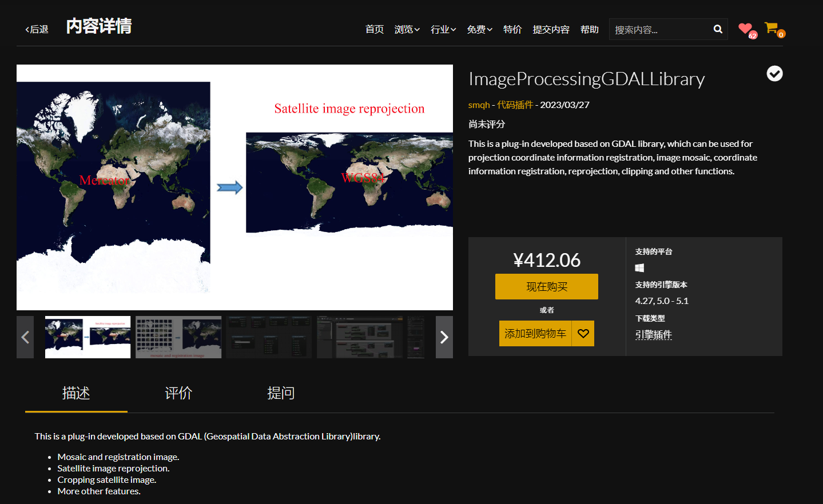Open the 提交内容 menu item

tap(551, 29)
